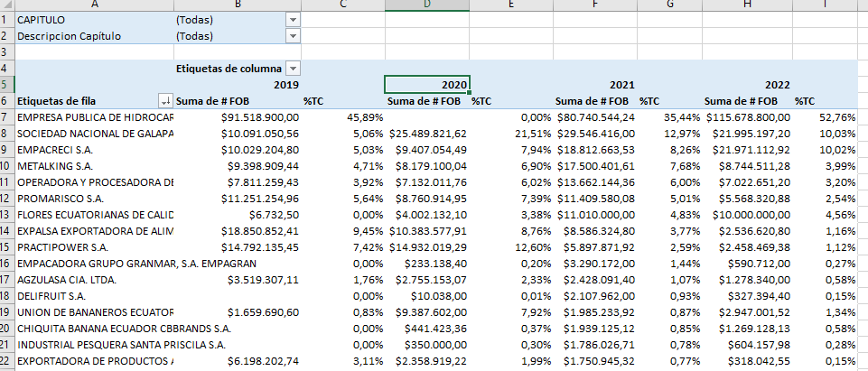This screenshot has height=371, width=868.
Task: Select the PRACTIPOWER S.A. cell
Action: click(95, 247)
